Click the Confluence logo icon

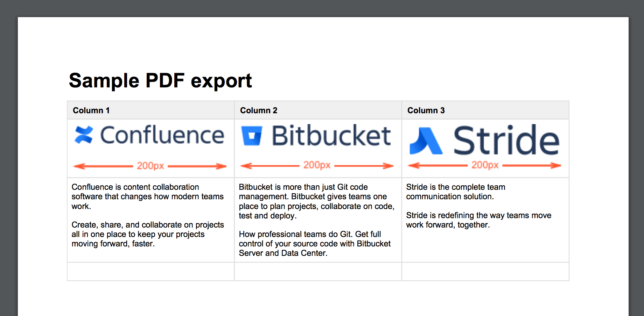point(84,135)
